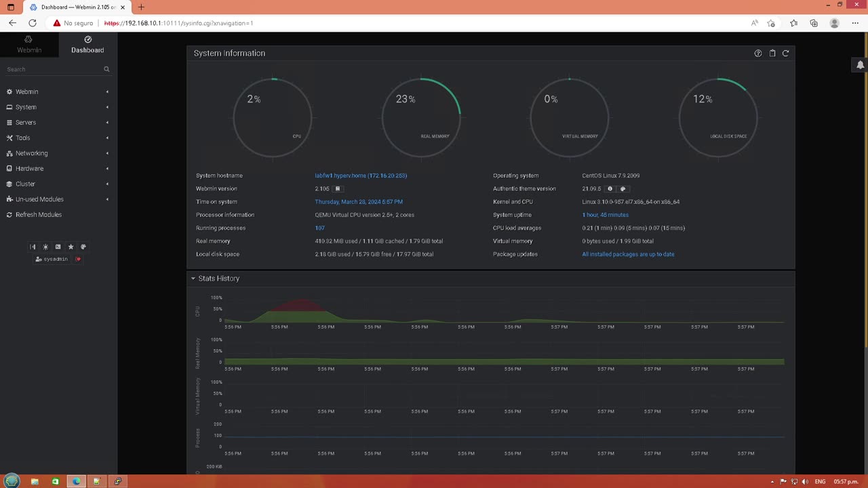Collapse sidebar with navigation toggle icon
This screenshot has width=868, height=488.
(x=33, y=247)
